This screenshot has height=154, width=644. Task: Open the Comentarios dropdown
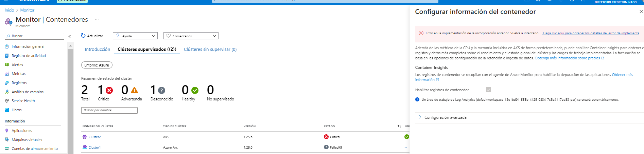pos(191,36)
